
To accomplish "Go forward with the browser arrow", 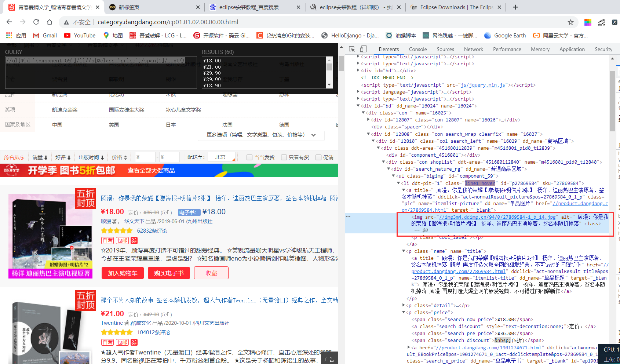I will (23, 22).
